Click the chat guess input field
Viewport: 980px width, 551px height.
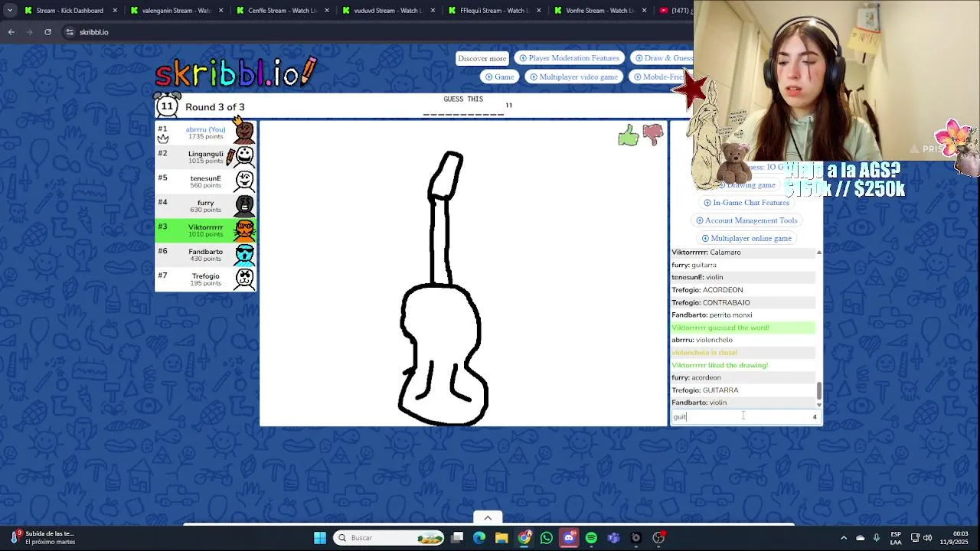coord(746,416)
